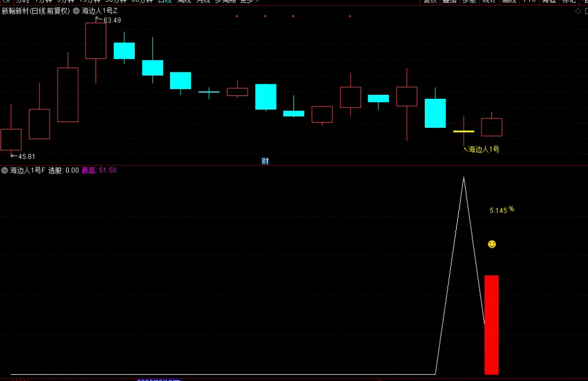
Task: Switch to the 周线 weekly period tab
Action: click(x=183, y=1)
